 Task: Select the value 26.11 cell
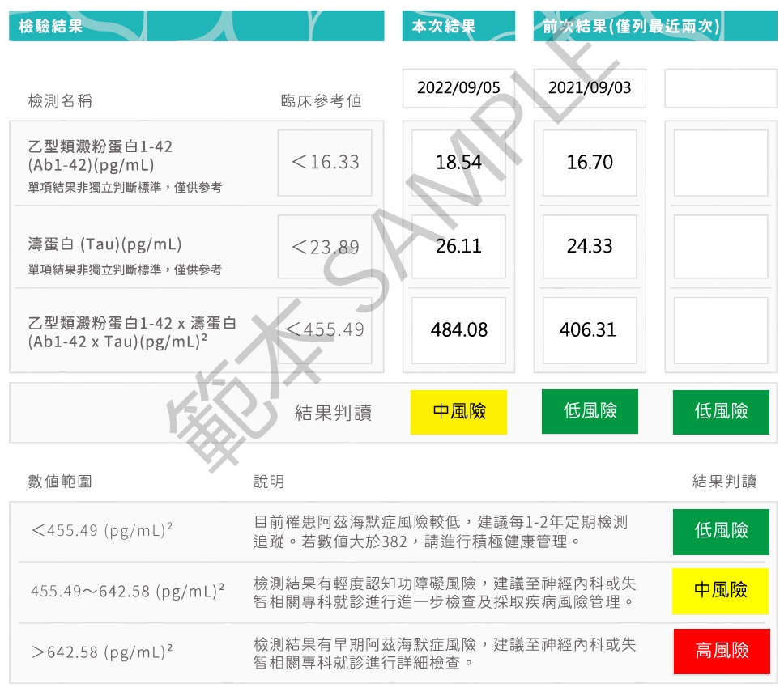point(458,246)
